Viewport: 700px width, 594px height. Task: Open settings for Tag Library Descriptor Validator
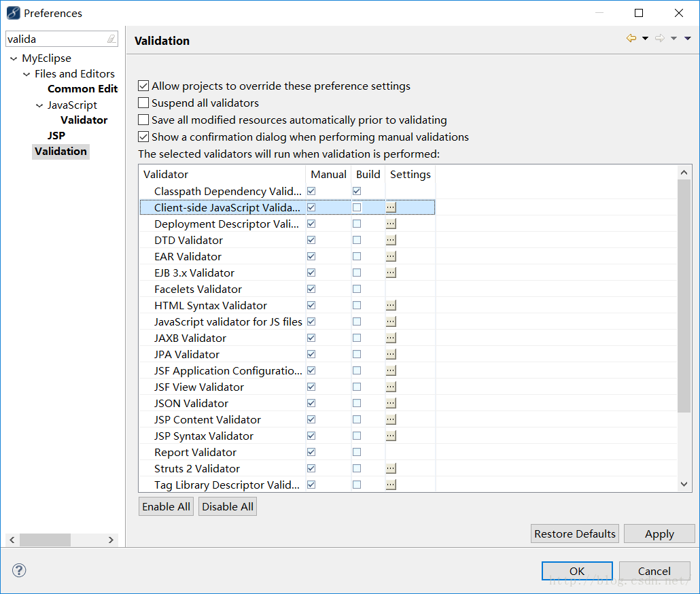(391, 485)
